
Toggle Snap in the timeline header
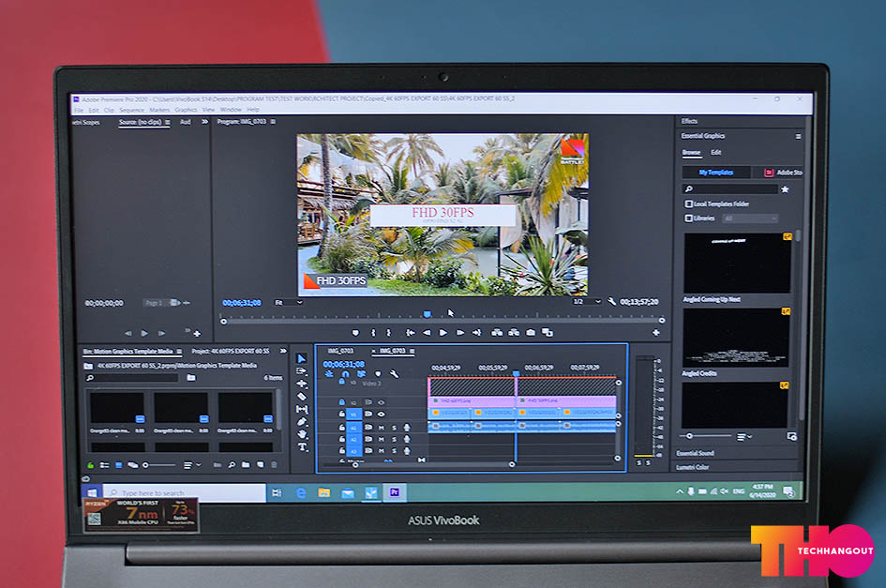[x=345, y=374]
